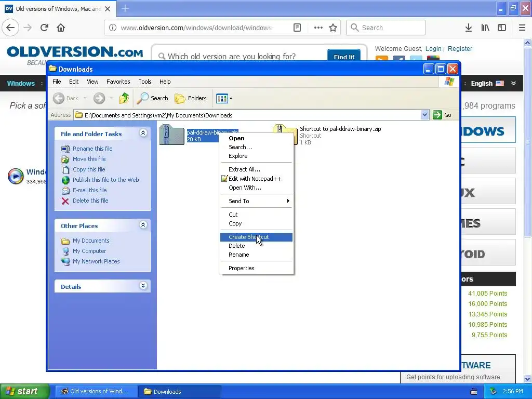This screenshot has height=399, width=532.
Task: Choose Copy in context menu
Action: [256, 223]
